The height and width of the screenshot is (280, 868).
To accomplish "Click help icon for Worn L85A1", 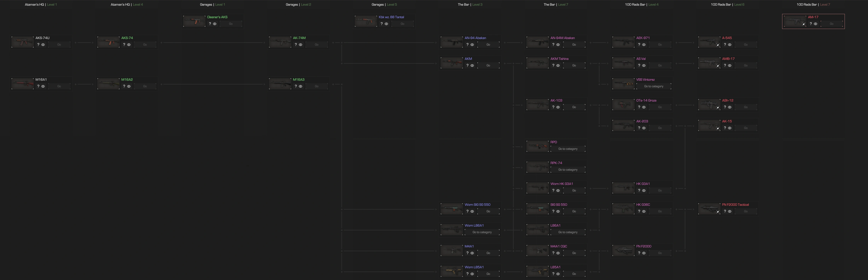I will 467,274.
